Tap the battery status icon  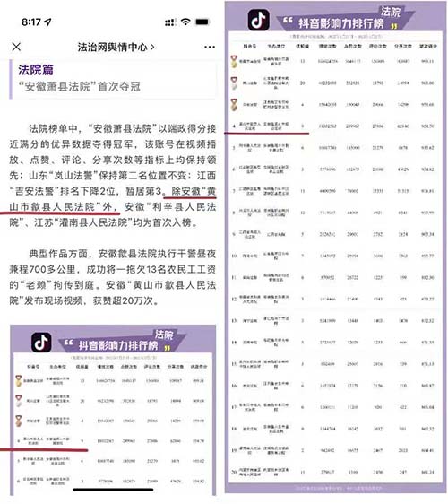click(202, 22)
